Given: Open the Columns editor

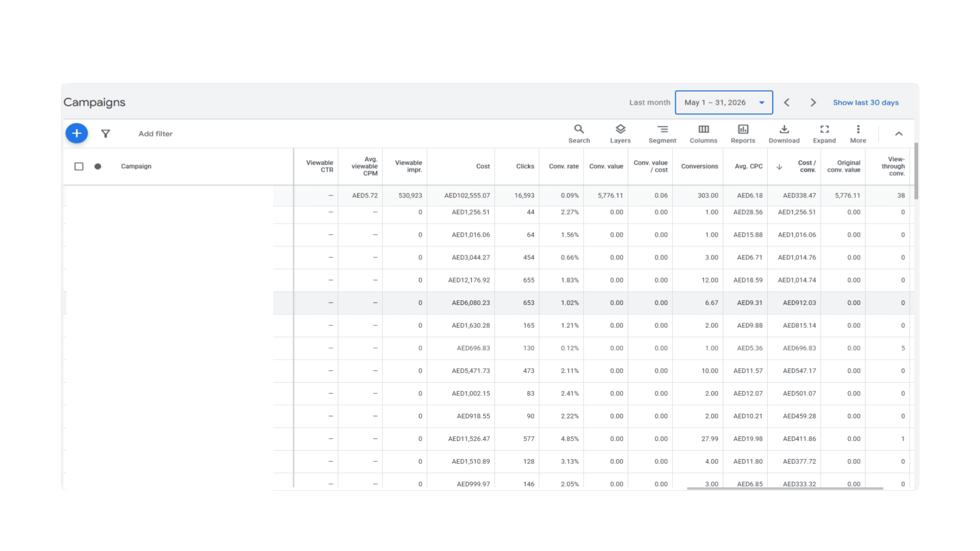Looking at the screenshot, I should (703, 134).
